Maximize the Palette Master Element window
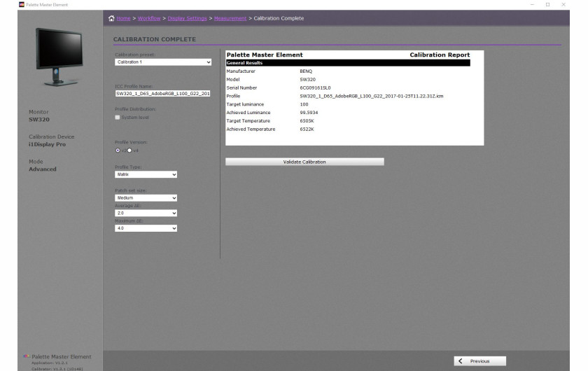Image resolution: width=588 pixels, height=371 pixels. point(548,4)
